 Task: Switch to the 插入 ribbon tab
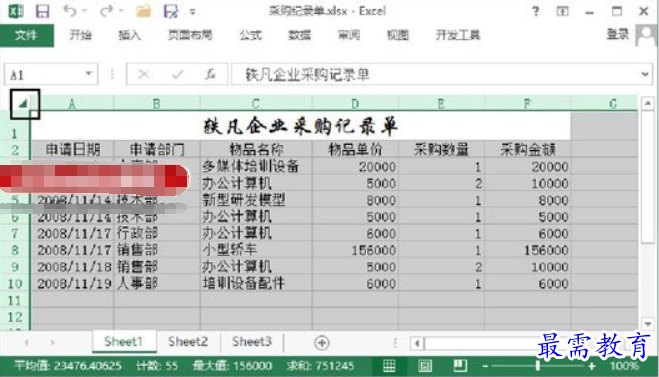point(129,35)
